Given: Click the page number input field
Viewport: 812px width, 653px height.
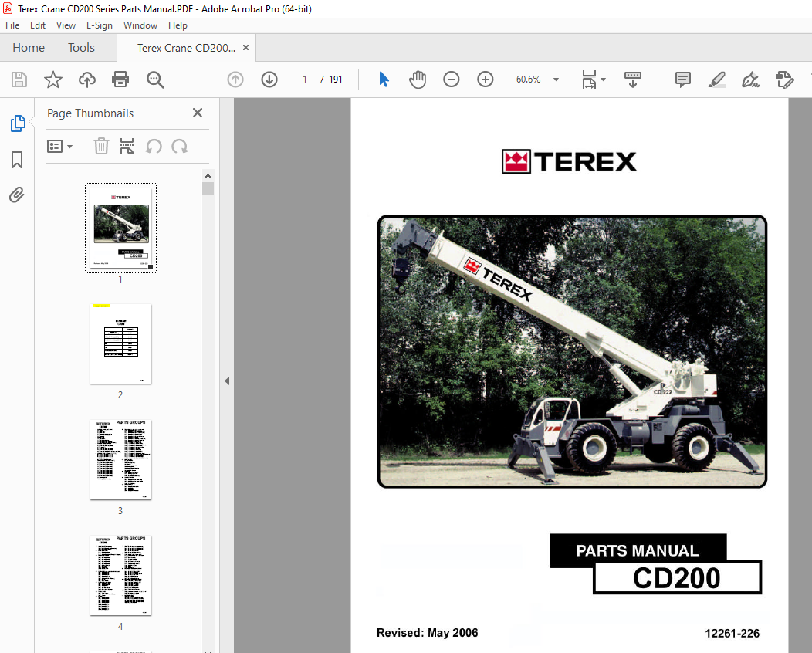Looking at the screenshot, I should pos(304,80).
